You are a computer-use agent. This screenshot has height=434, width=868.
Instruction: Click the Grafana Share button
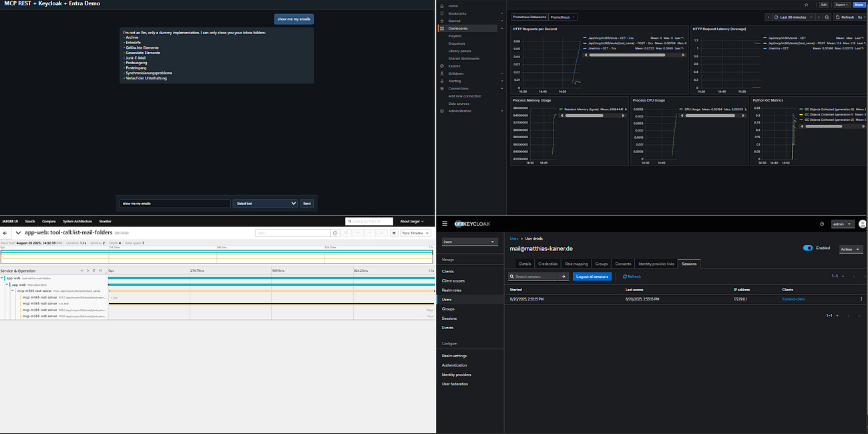coord(859,5)
